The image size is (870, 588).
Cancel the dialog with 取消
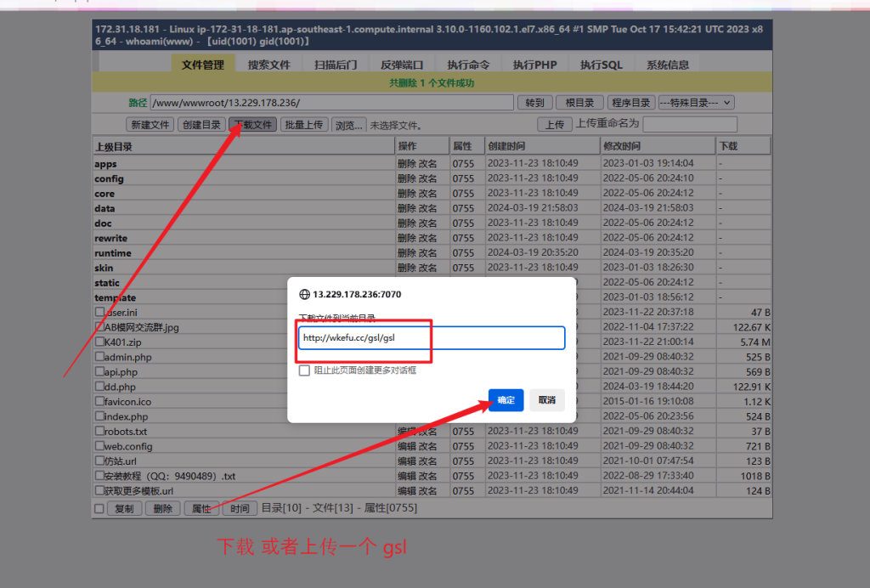point(546,400)
